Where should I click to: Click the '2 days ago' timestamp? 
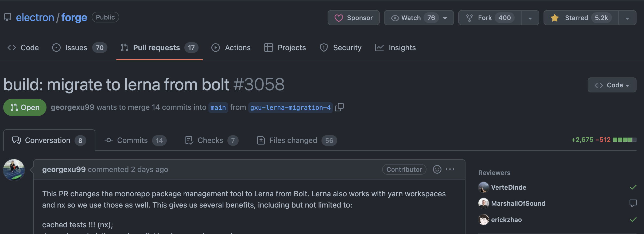click(149, 169)
